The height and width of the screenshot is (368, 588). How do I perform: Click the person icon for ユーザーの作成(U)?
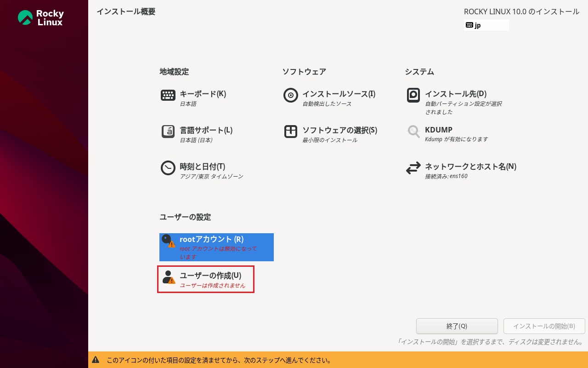pyautogui.click(x=169, y=277)
